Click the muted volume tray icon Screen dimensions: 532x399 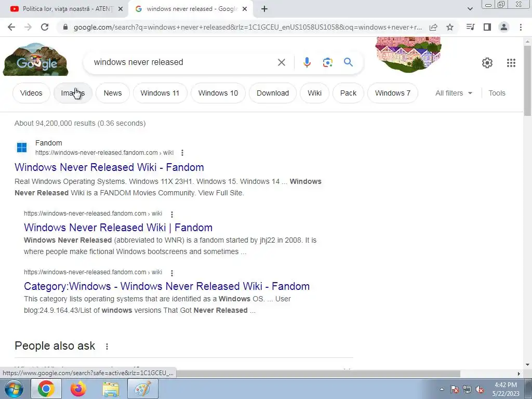[x=480, y=390]
